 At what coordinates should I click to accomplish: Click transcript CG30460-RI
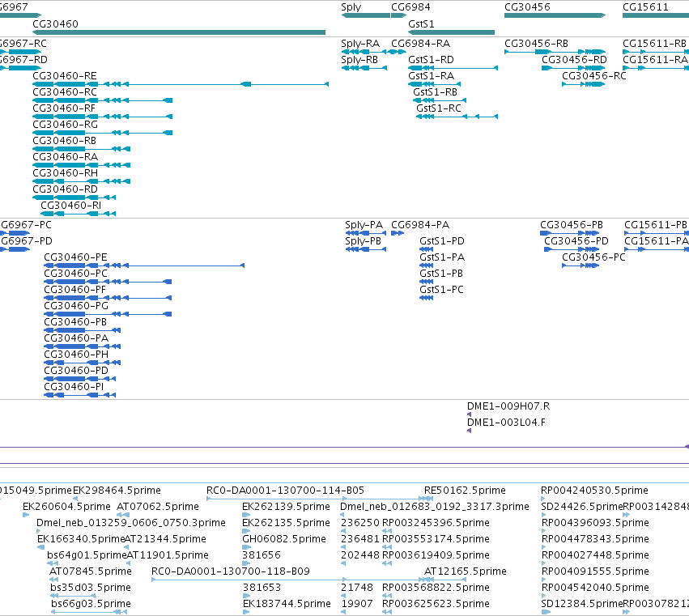(x=70, y=206)
